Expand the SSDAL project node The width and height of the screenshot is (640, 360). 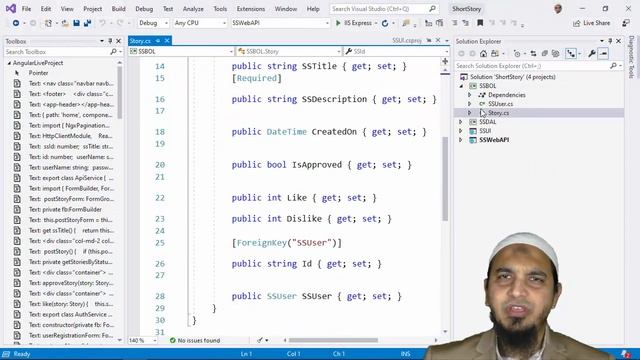tap(461, 122)
